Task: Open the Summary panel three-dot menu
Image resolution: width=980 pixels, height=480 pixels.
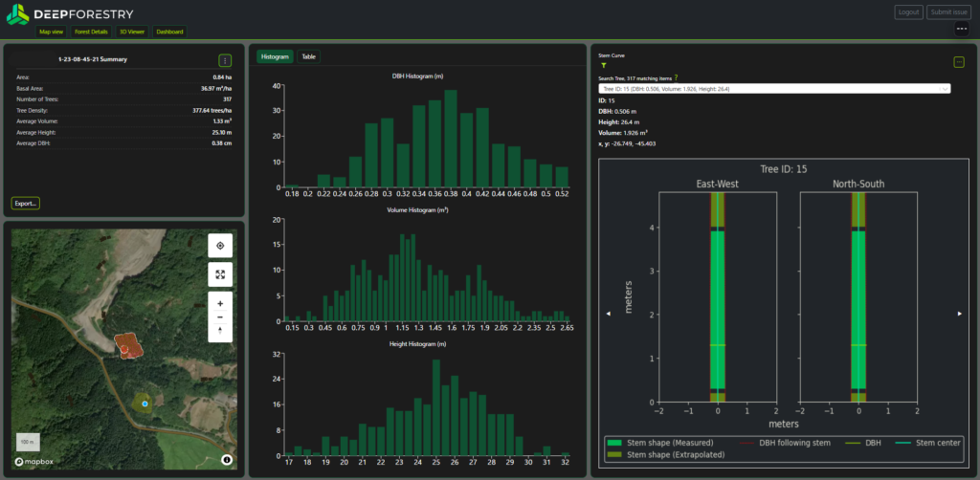Action: (x=225, y=60)
